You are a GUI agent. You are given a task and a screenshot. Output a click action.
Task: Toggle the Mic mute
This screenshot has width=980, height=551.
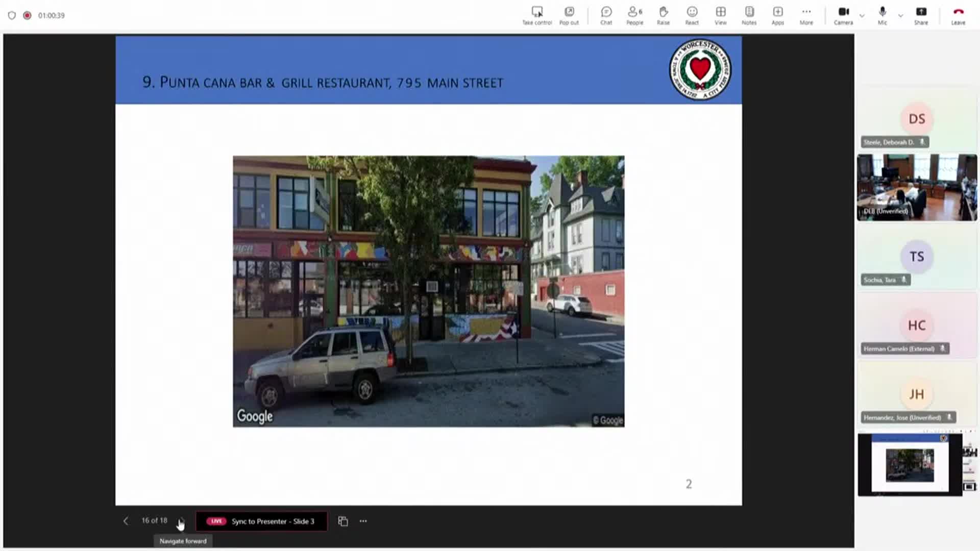tap(882, 15)
